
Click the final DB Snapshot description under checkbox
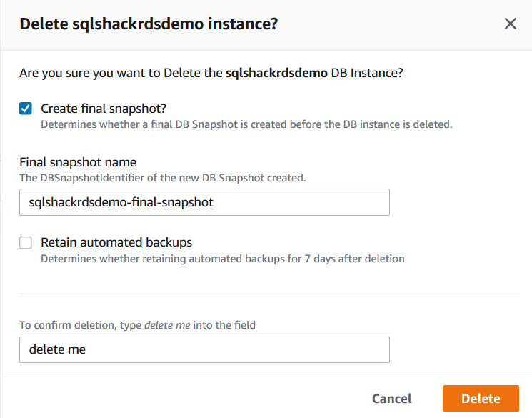(246, 124)
